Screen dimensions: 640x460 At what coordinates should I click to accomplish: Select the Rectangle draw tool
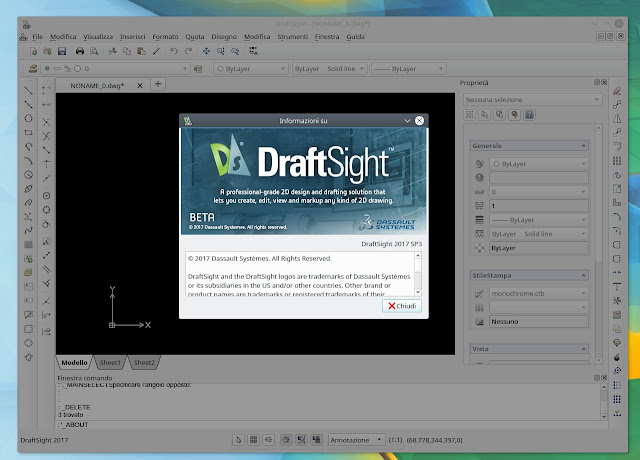[x=28, y=132]
